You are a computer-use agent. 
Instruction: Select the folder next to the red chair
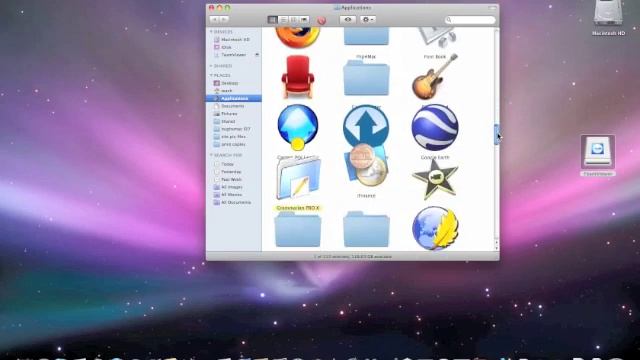[366, 78]
